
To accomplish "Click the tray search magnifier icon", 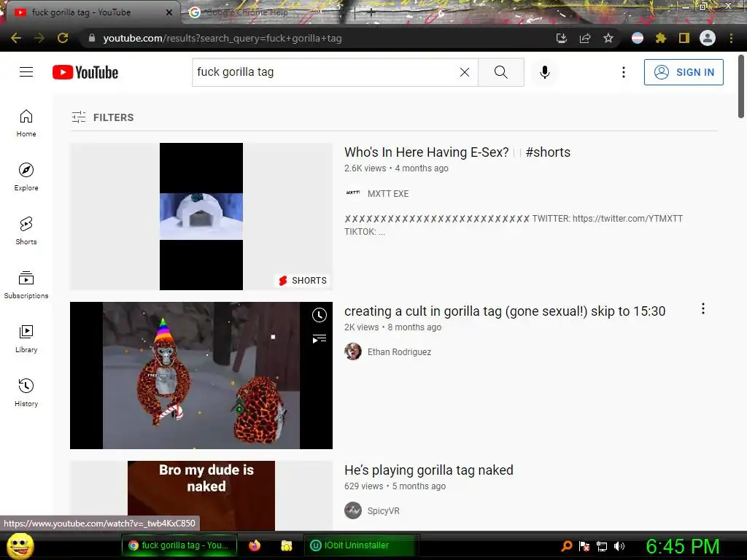I will pyautogui.click(x=566, y=546).
